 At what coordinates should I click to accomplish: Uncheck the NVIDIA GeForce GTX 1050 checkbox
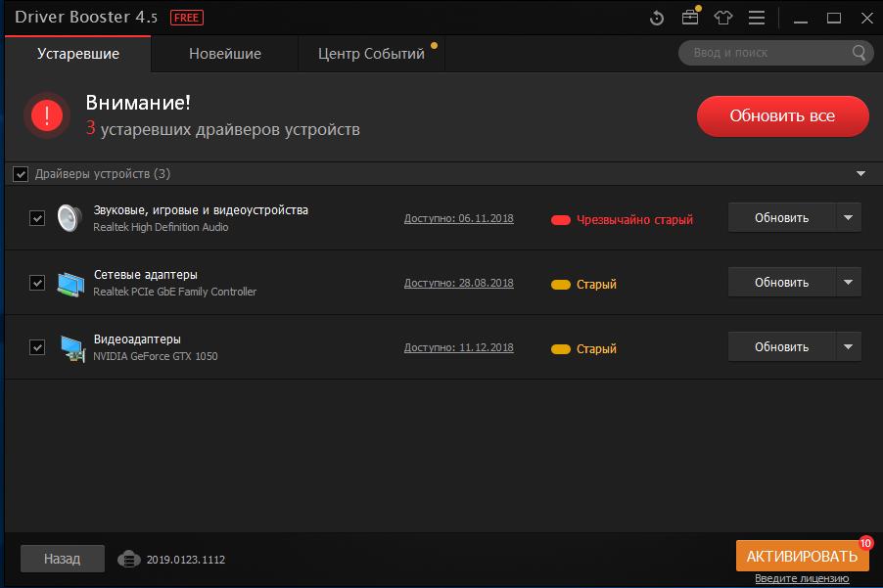pyautogui.click(x=37, y=347)
